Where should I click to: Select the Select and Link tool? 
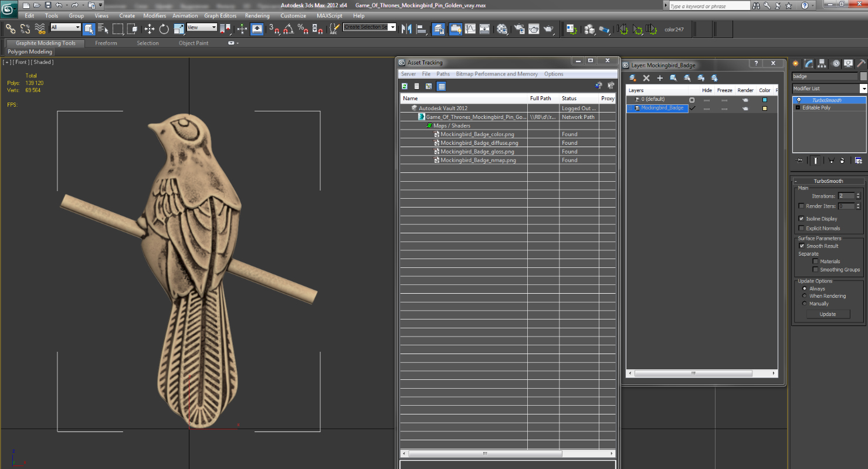point(11,29)
